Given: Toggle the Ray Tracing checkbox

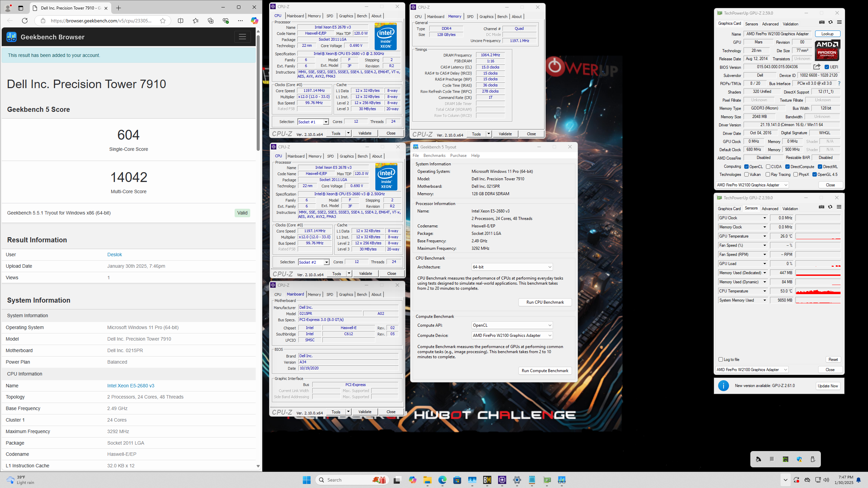Looking at the screenshot, I should pyautogui.click(x=768, y=175).
